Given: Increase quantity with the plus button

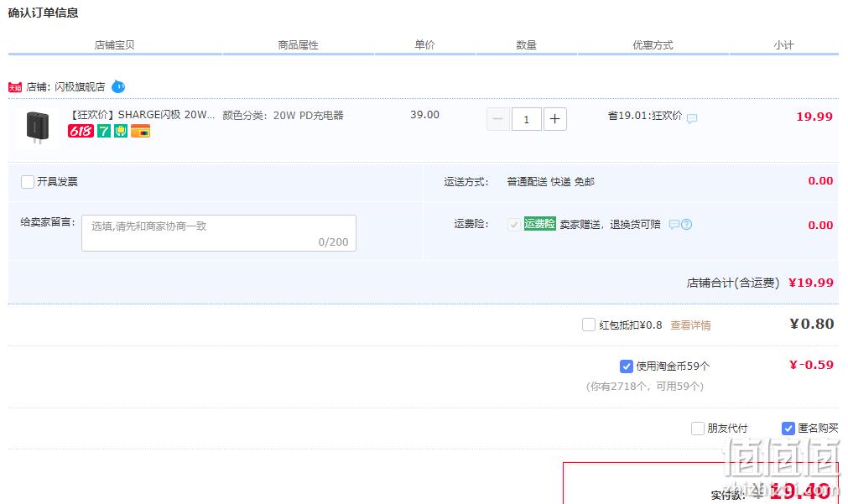Looking at the screenshot, I should (555, 119).
